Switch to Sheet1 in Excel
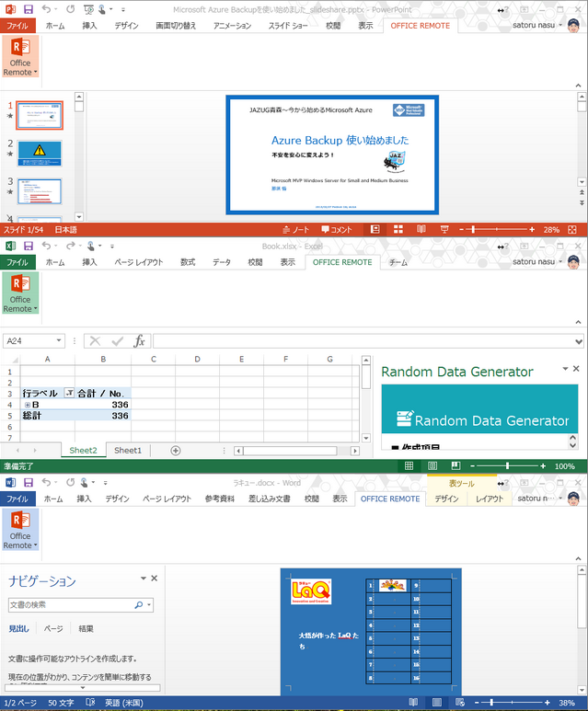Image resolution: width=588 pixels, height=711 pixels. click(128, 451)
